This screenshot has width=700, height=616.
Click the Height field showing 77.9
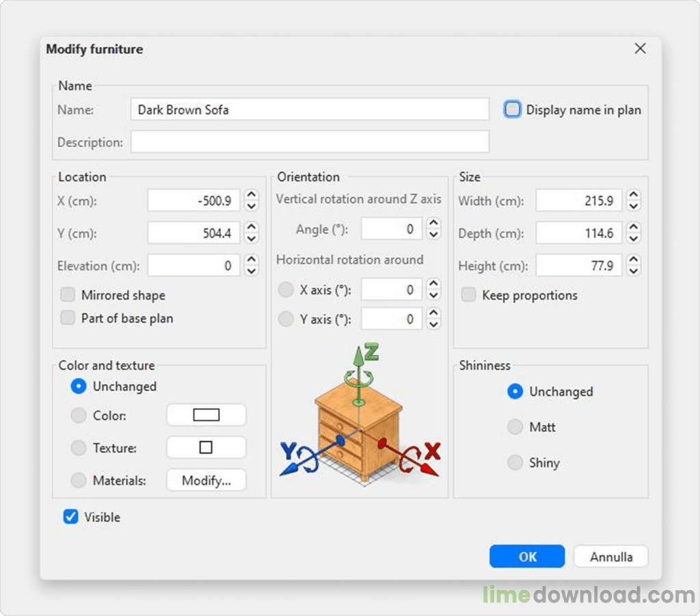pos(578,265)
